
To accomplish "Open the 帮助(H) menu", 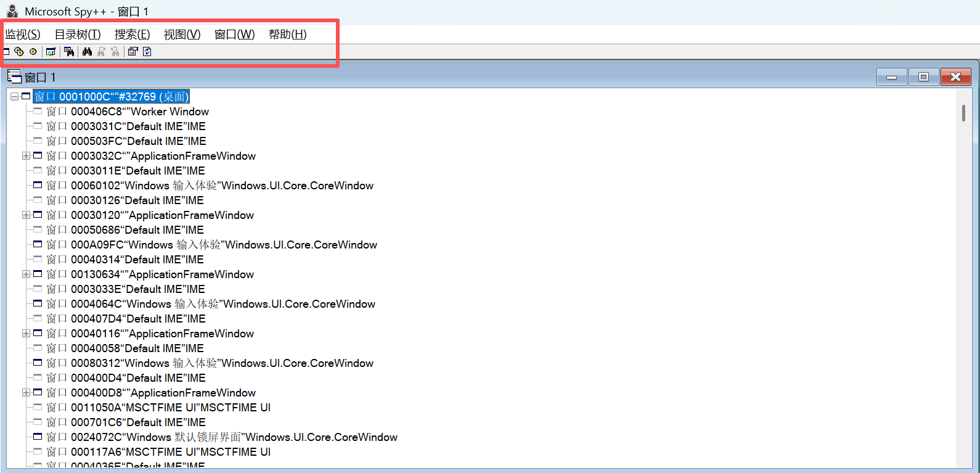I will point(287,35).
